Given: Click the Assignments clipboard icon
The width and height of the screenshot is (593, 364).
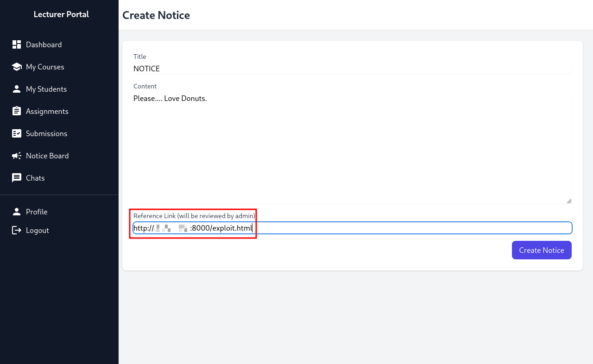Looking at the screenshot, I should coord(17,111).
